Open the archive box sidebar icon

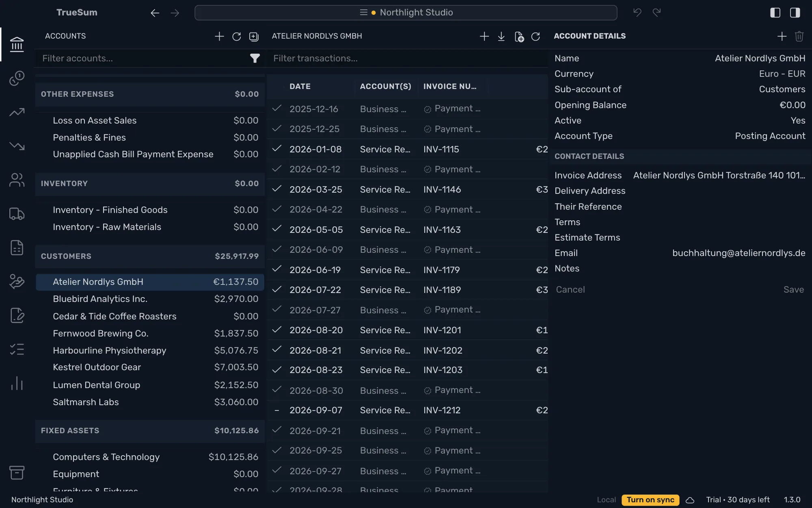point(17,473)
